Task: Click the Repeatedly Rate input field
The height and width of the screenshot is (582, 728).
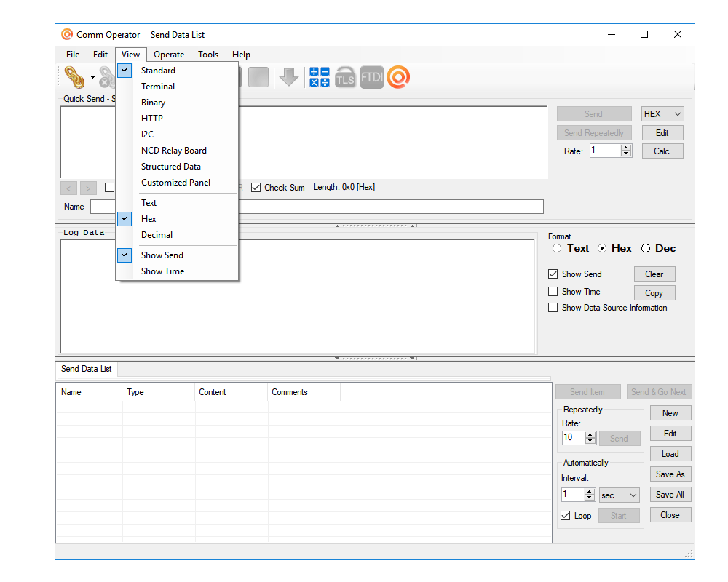Action: tap(574, 438)
